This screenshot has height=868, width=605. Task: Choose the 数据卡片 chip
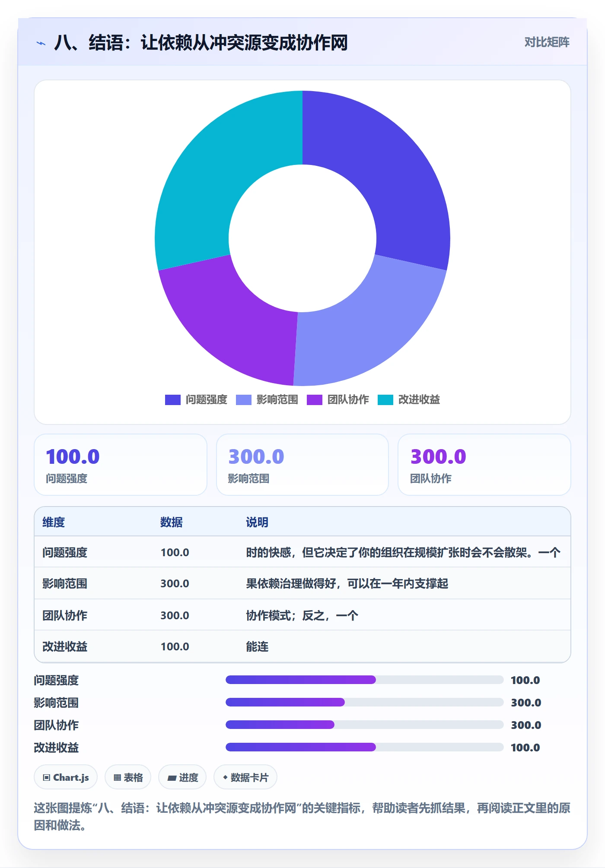[x=245, y=777]
